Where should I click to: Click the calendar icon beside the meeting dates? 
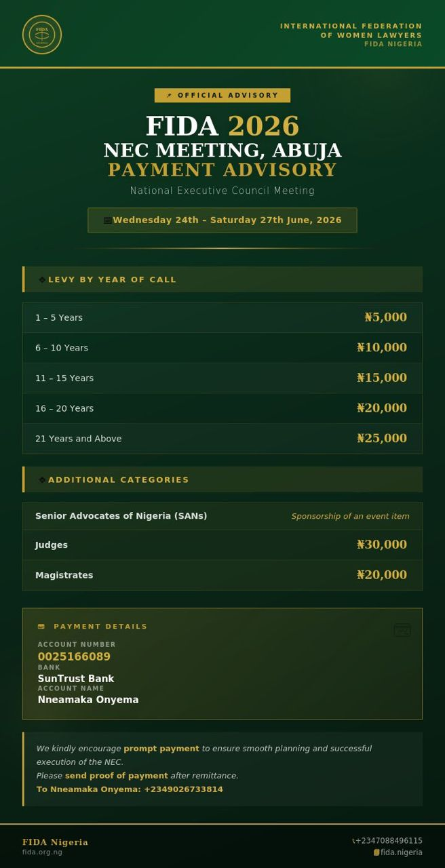pyautogui.click(x=107, y=220)
